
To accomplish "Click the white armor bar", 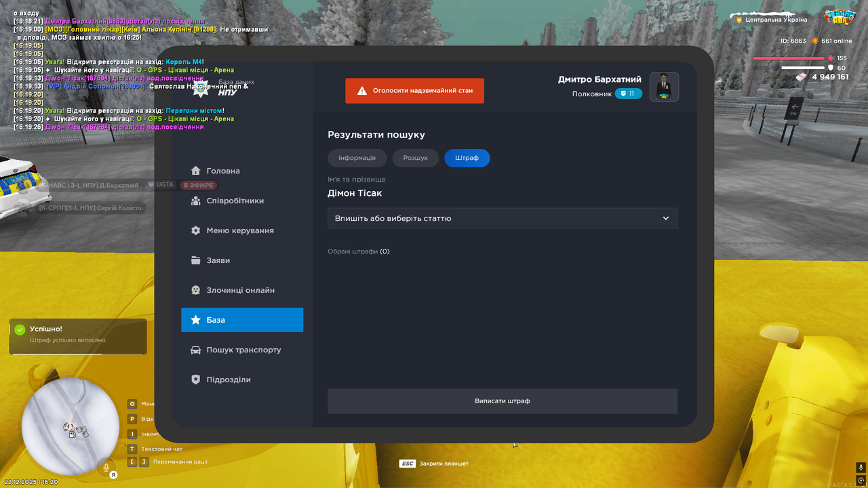I will [x=803, y=68].
